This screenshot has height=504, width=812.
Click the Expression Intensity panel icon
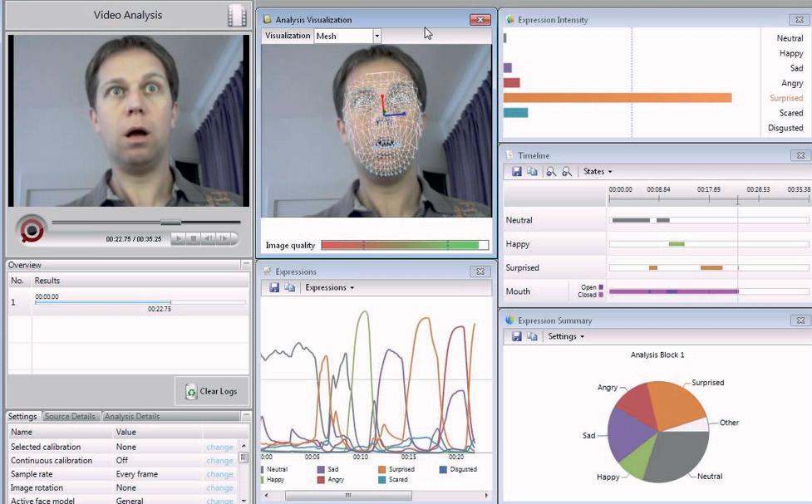[510, 20]
